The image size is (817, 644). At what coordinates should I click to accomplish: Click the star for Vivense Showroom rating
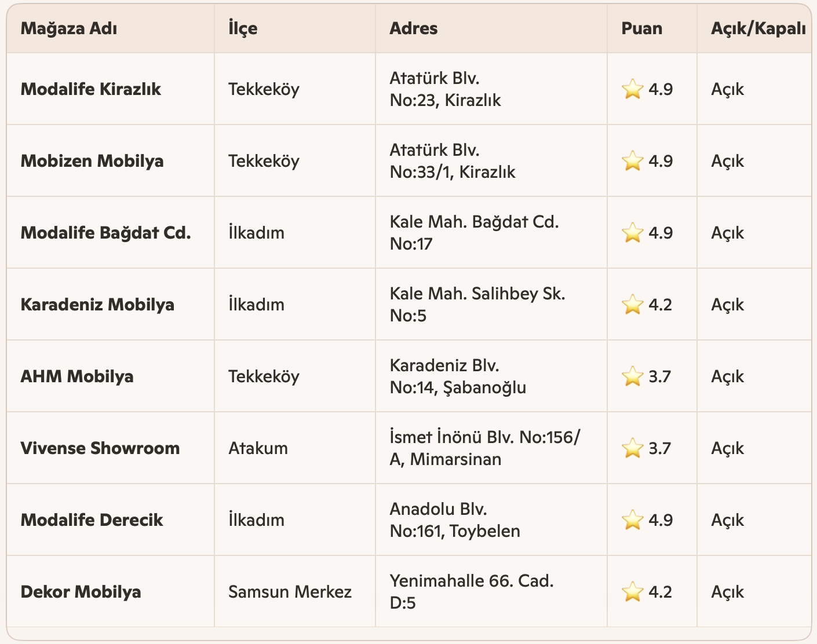(632, 448)
